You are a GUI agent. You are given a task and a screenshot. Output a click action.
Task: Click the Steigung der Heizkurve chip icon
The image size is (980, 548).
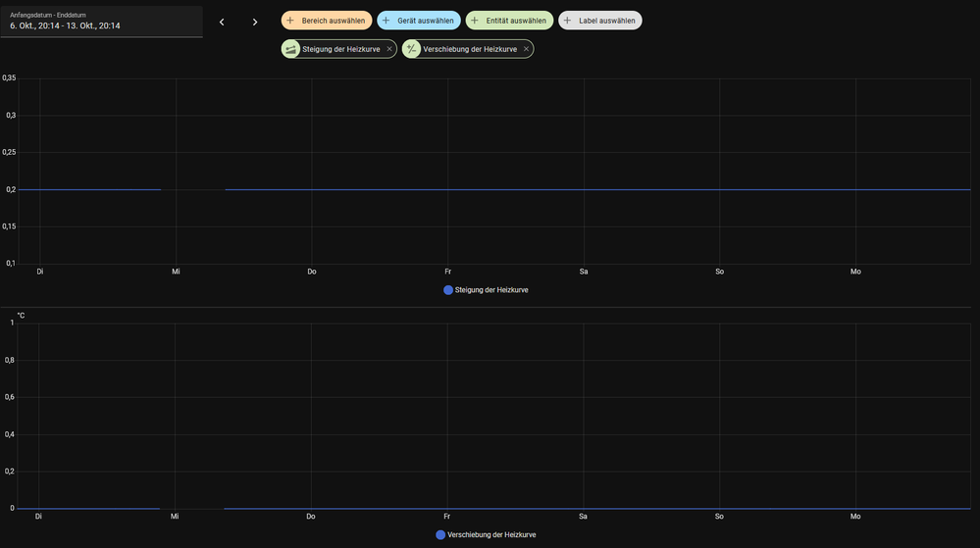(x=291, y=49)
